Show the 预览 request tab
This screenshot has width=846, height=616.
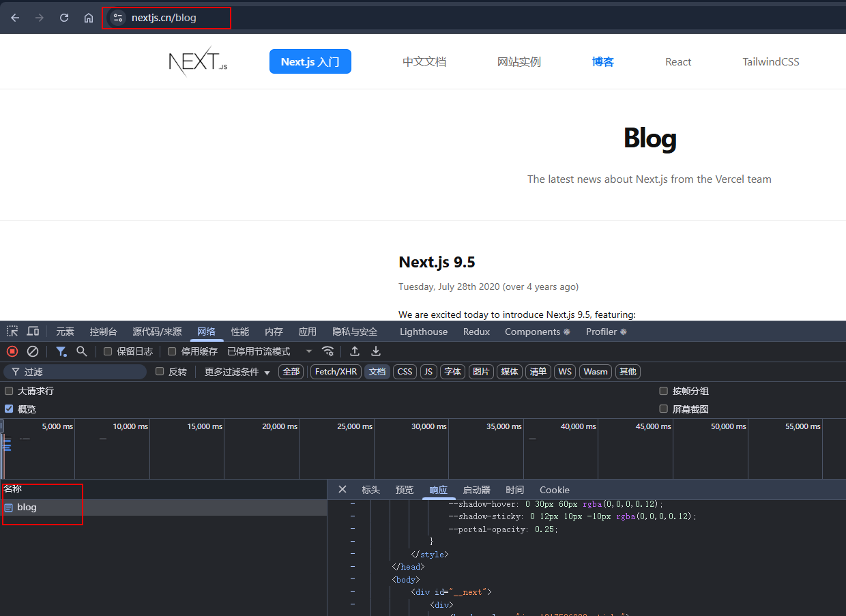(x=405, y=490)
